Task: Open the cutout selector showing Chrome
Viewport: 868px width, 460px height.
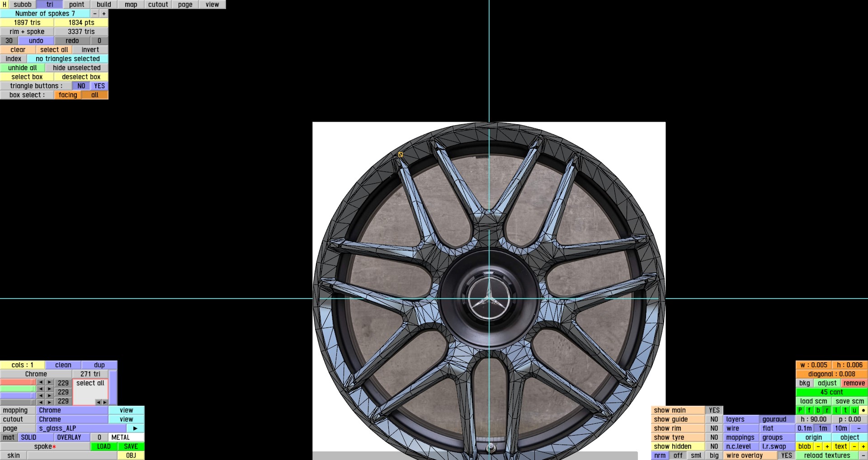Action: pos(72,419)
